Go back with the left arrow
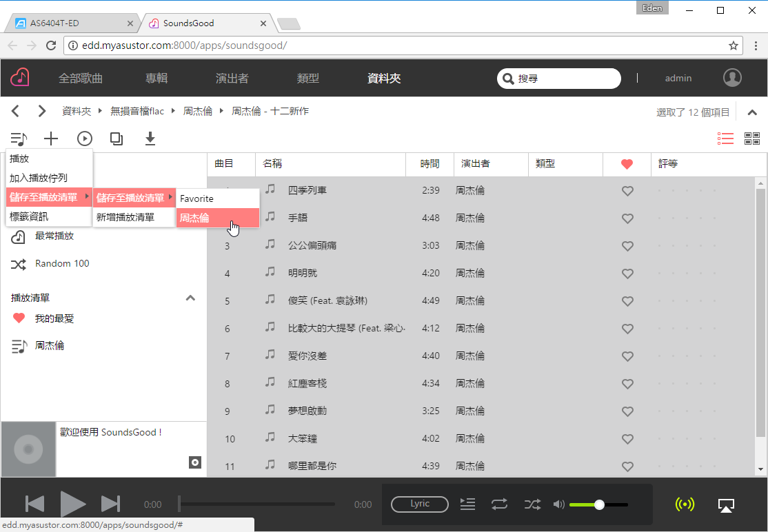 pos(15,111)
